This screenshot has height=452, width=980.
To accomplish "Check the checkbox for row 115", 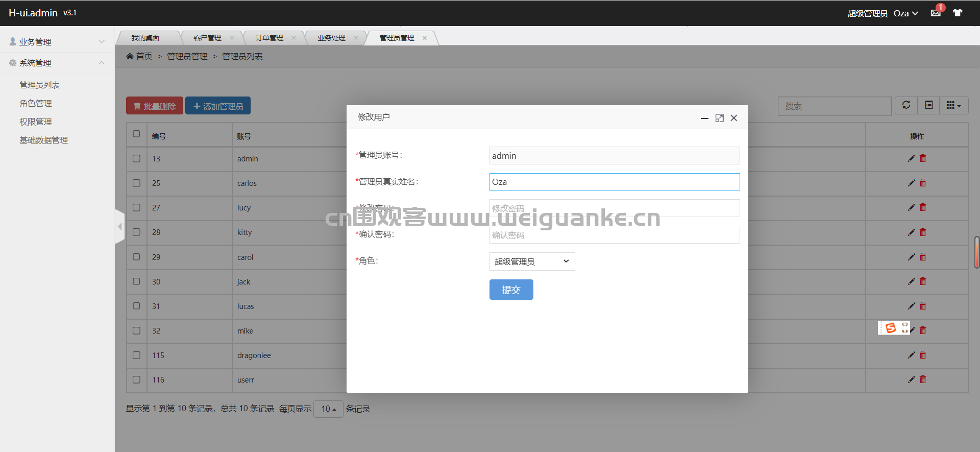I will pyautogui.click(x=136, y=355).
